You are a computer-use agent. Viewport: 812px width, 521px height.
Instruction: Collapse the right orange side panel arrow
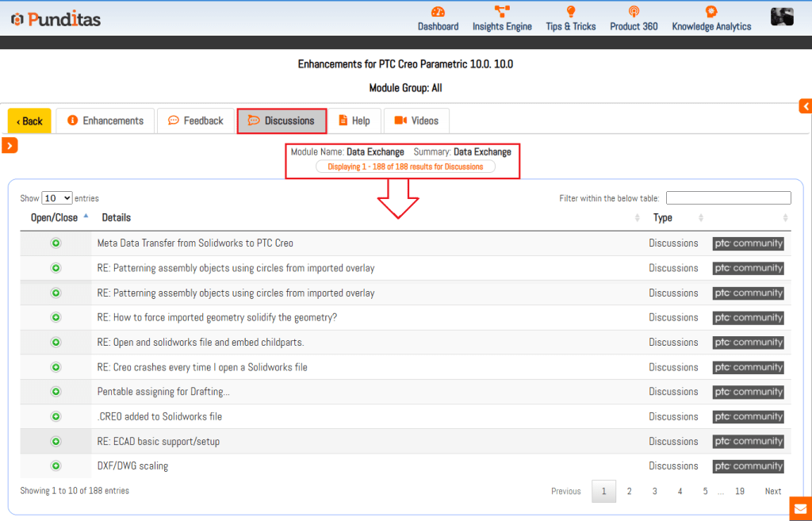click(x=805, y=106)
